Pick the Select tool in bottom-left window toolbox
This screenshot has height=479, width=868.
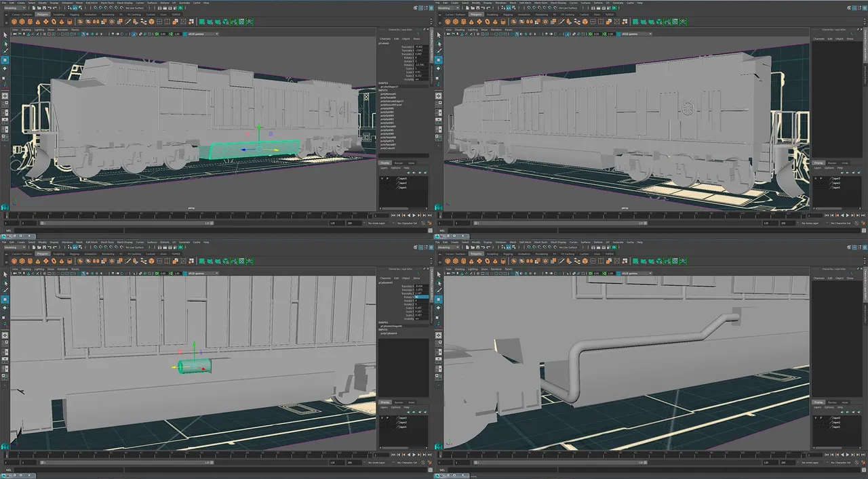click(5, 274)
